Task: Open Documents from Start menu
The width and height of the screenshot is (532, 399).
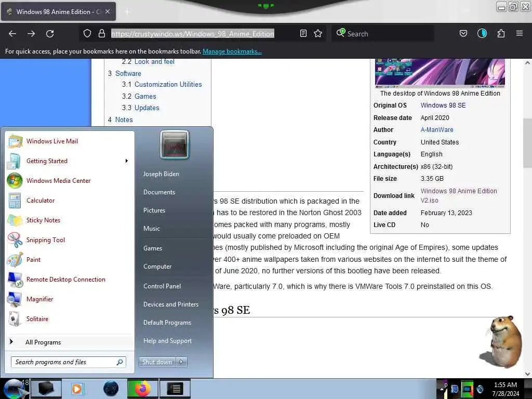Action: (159, 192)
